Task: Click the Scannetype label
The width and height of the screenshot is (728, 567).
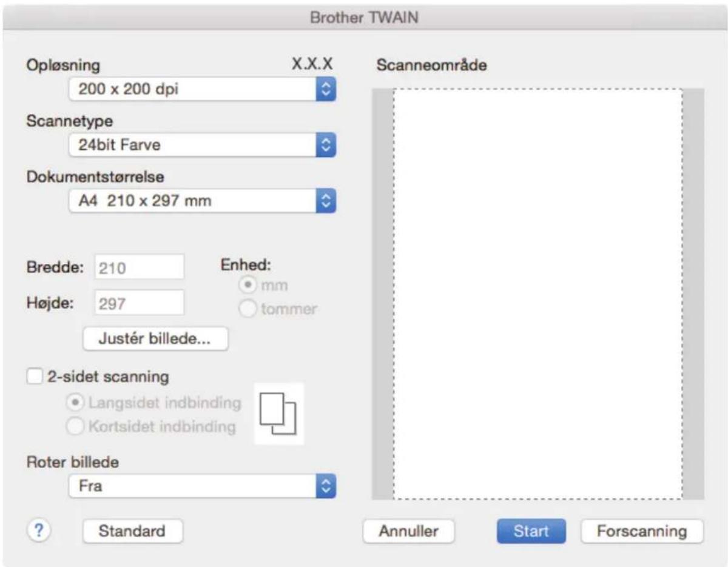Action: point(69,121)
